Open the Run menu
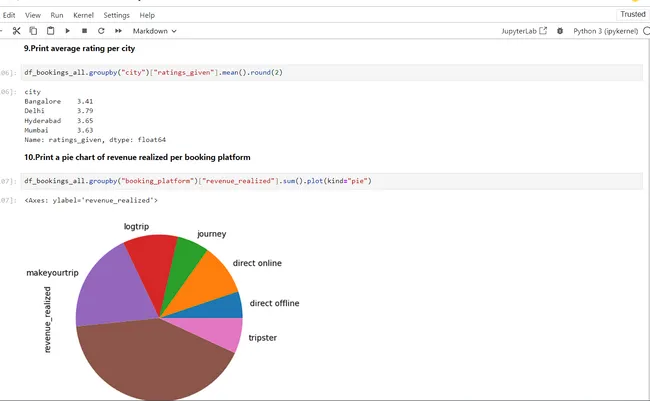This screenshot has height=401, width=650. click(x=57, y=15)
